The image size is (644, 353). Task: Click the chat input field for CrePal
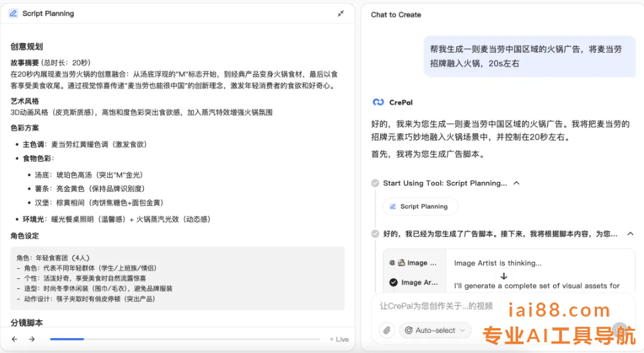tap(435, 306)
